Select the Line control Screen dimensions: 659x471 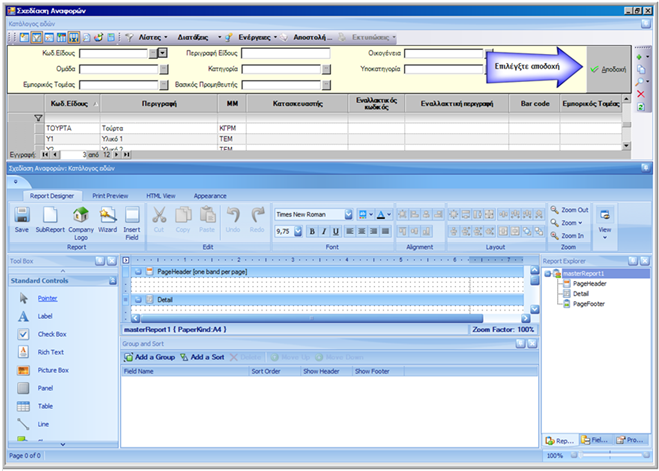tap(43, 424)
